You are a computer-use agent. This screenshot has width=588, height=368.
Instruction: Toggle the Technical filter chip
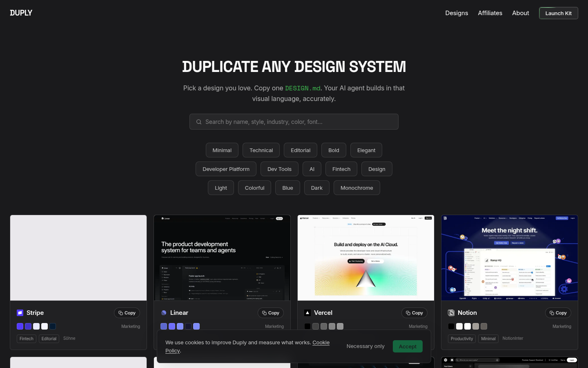pos(261,150)
